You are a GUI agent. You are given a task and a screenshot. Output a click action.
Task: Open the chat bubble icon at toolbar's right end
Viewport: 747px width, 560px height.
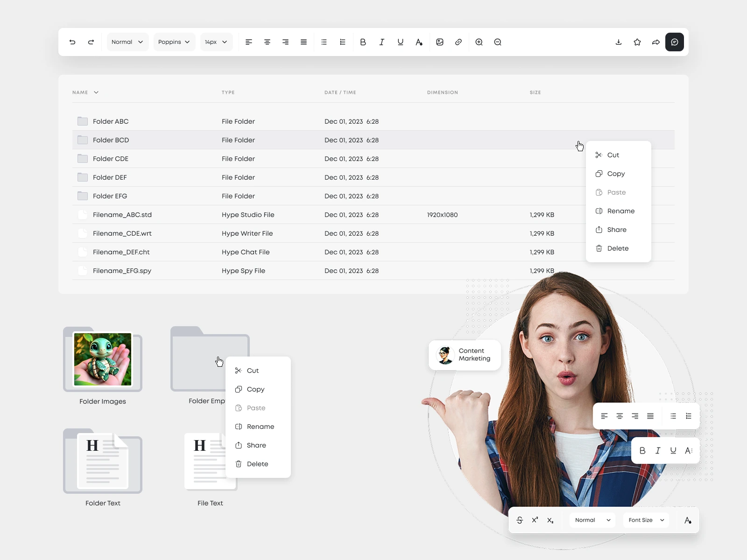point(674,42)
